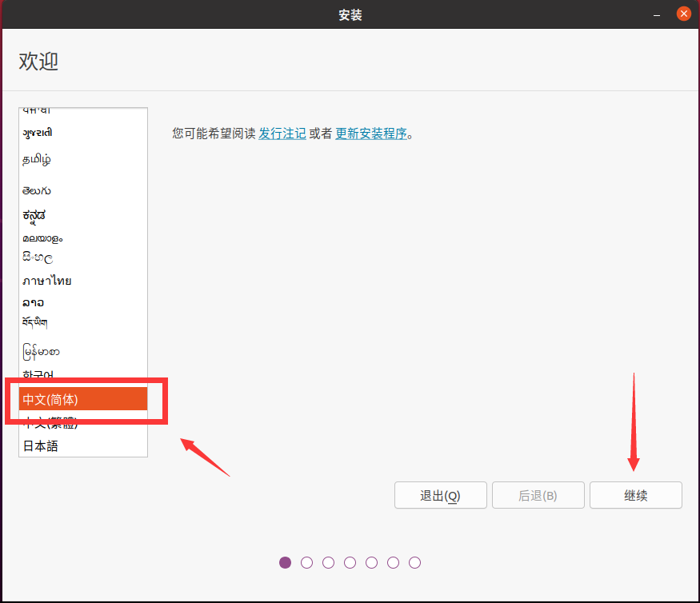This screenshot has width=700, height=603.
Task: Select తెలుగు in the language list
Action: 83,190
